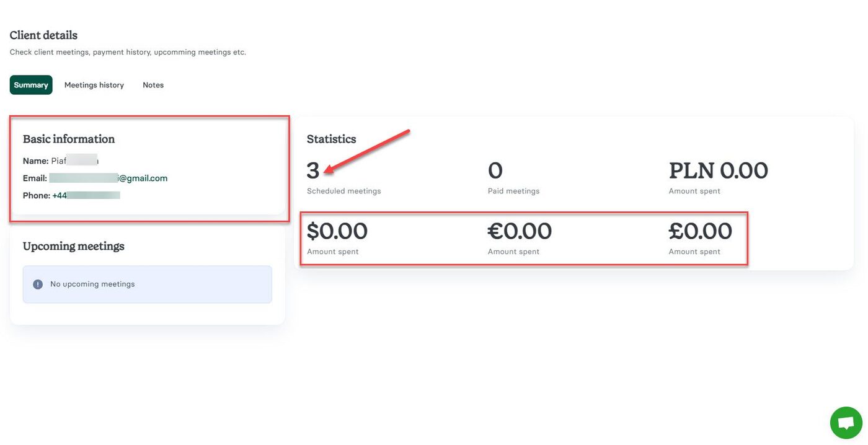The height and width of the screenshot is (445, 868).
Task: Select the £0.00 pound amount spent
Action: pos(700,231)
